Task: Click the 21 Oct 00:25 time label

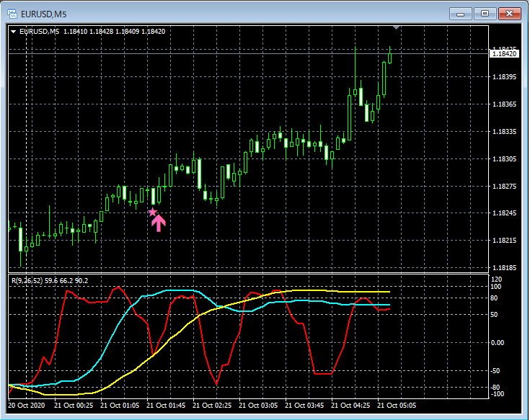Action: click(74, 405)
